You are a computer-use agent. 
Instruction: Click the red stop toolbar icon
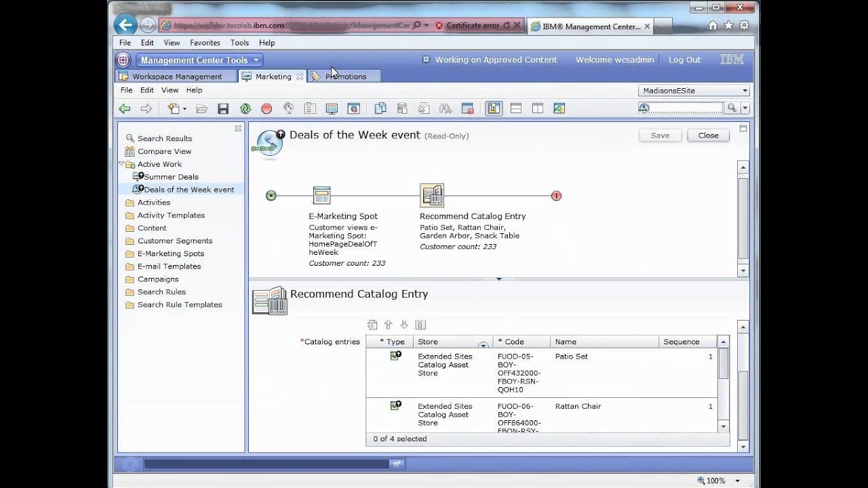tap(267, 108)
